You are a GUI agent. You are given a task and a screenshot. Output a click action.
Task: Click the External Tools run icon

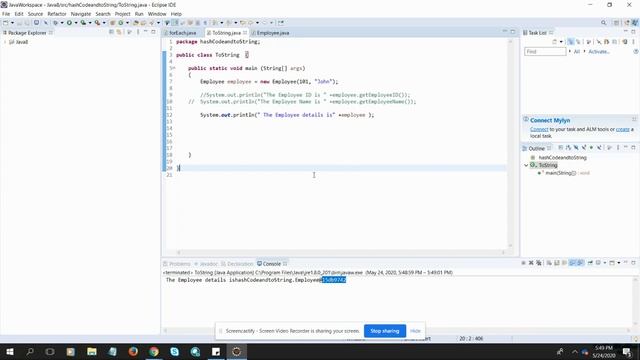click(97, 23)
